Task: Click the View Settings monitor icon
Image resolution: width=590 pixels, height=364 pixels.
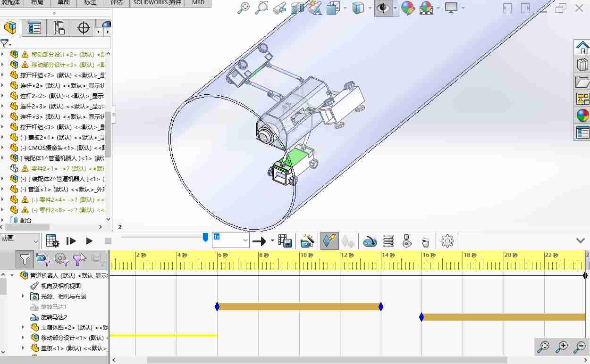Action: pos(451,8)
